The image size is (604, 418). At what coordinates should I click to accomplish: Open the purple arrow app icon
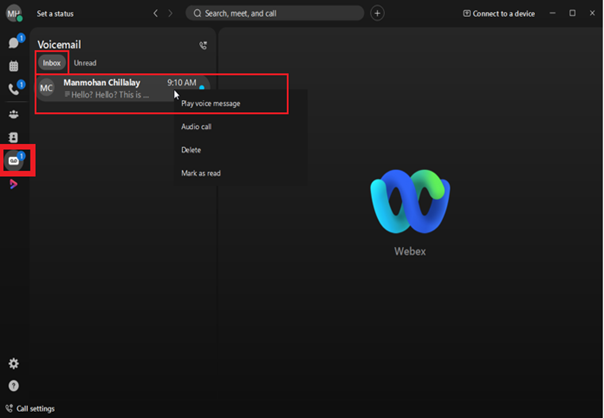(13, 184)
